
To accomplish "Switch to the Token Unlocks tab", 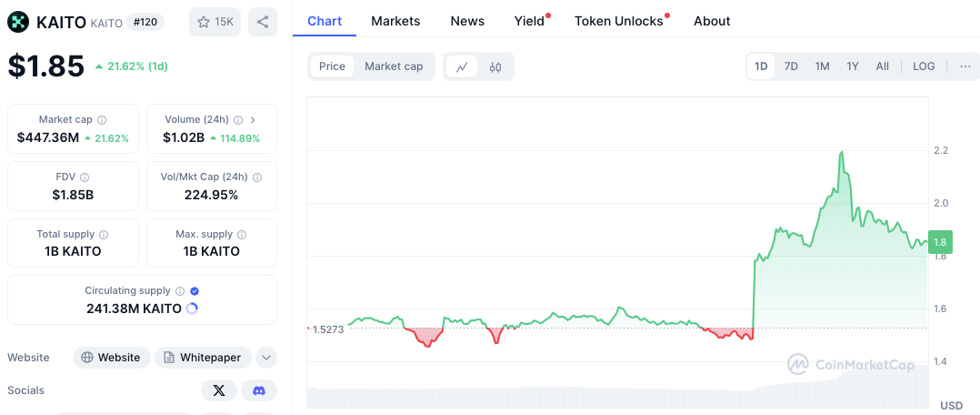I will pyautogui.click(x=619, y=21).
